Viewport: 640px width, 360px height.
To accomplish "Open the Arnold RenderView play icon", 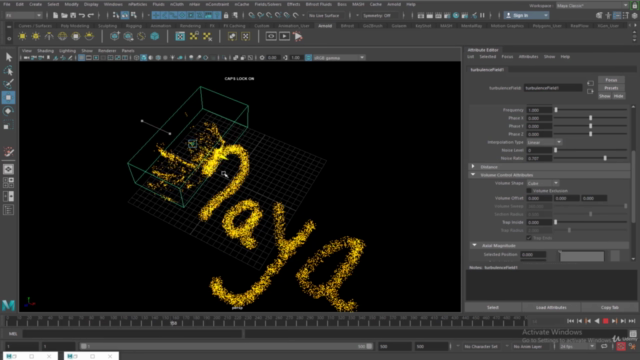I will point(284,36).
